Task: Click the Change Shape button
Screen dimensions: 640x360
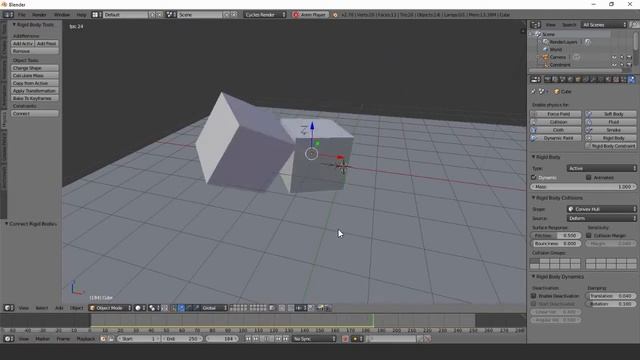Action: pos(35,68)
